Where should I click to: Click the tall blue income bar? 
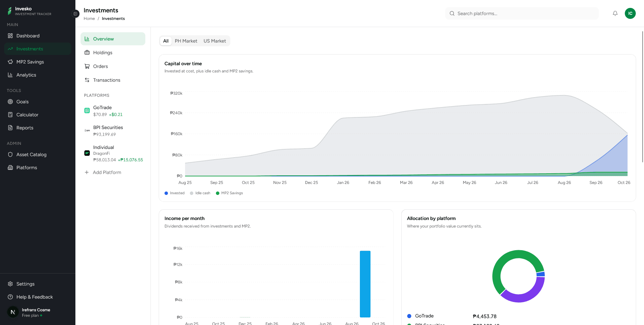(365, 284)
